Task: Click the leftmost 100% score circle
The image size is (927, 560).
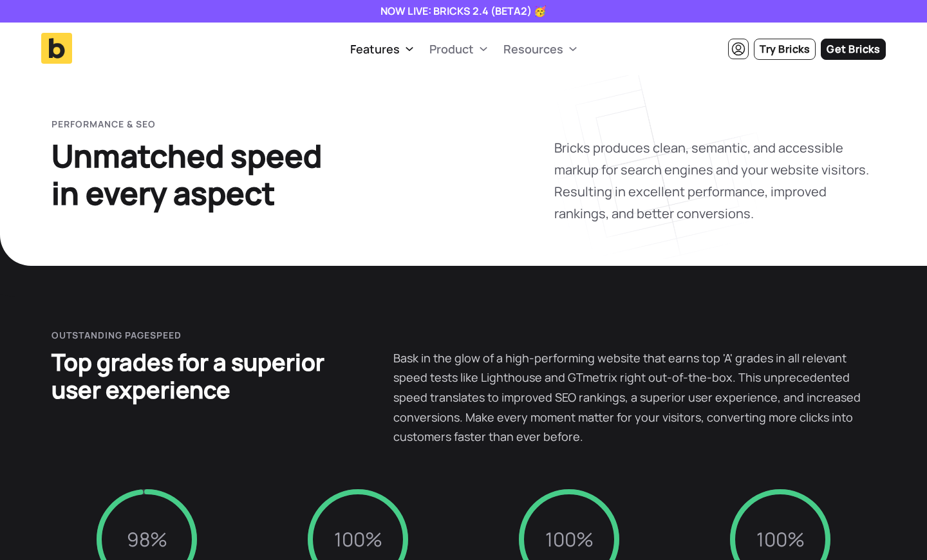Action: [358, 525]
